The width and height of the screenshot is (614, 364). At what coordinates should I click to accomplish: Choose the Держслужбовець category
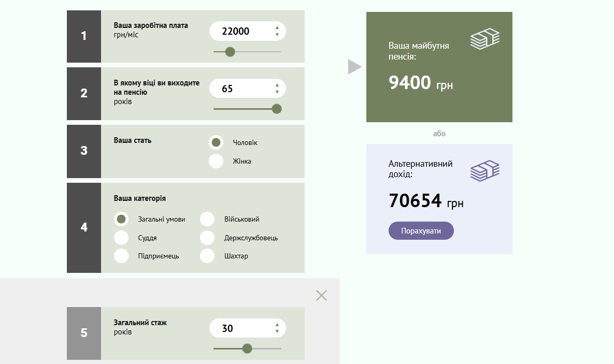tap(207, 238)
